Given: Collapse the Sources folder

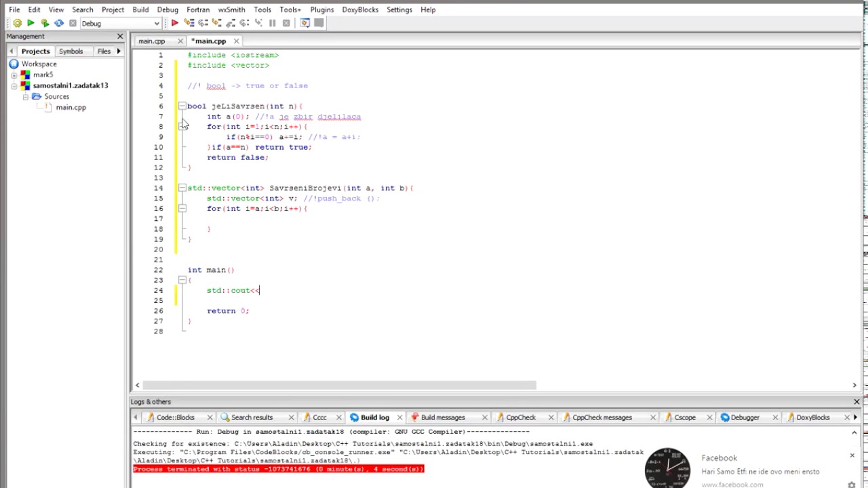Looking at the screenshot, I should (x=25, y=97).
